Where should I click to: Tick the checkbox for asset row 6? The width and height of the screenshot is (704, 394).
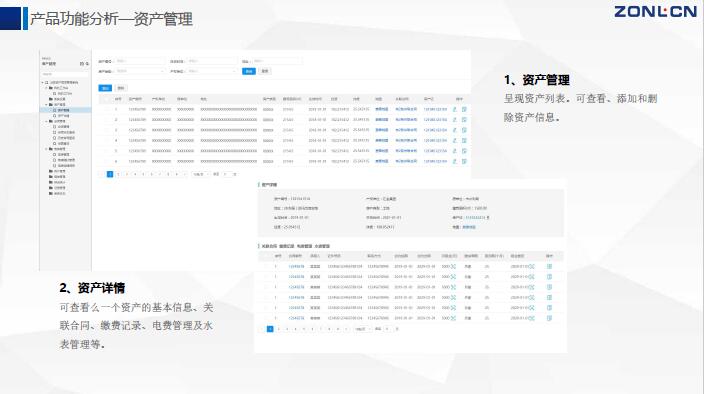(106, 161)
